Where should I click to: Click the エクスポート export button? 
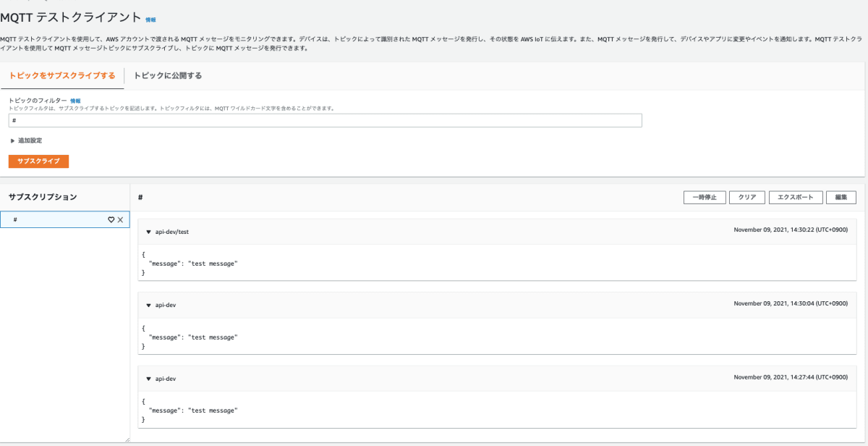click(x=796, y=198)
